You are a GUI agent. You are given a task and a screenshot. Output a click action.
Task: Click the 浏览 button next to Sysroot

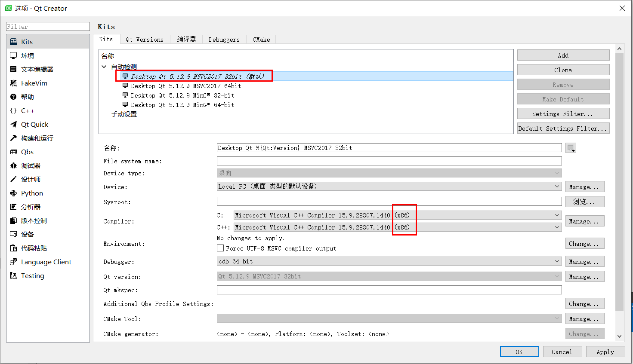584,202
